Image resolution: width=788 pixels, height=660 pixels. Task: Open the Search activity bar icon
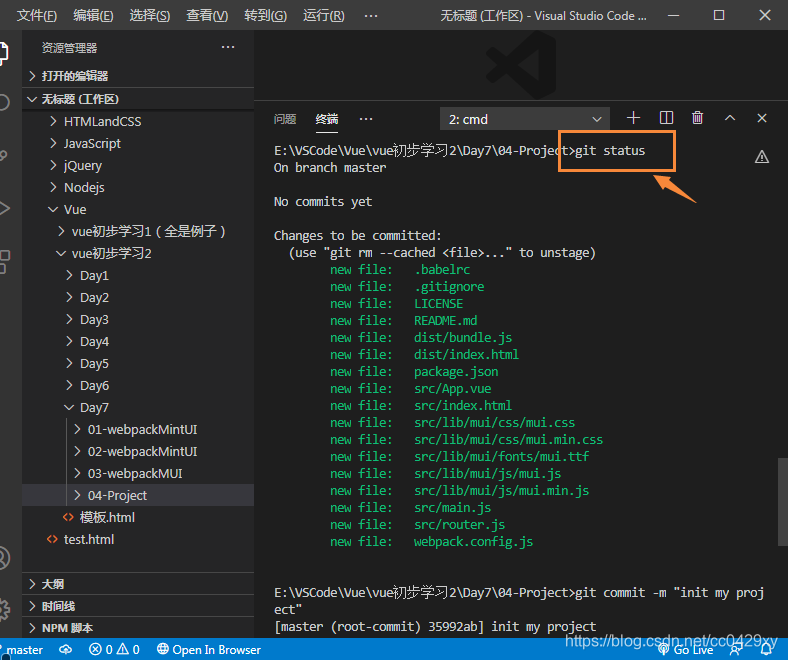click(4, 103)
